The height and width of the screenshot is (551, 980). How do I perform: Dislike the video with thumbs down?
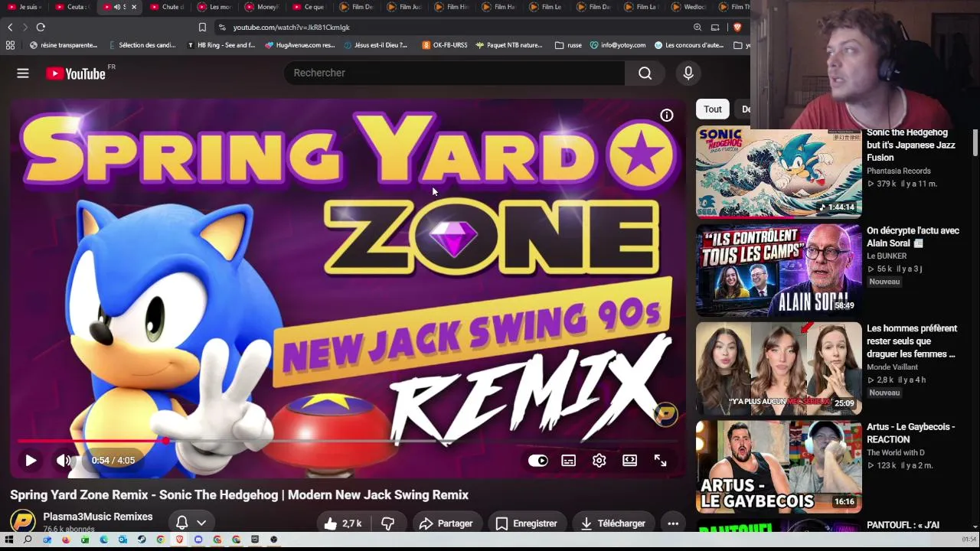(388, 523)
